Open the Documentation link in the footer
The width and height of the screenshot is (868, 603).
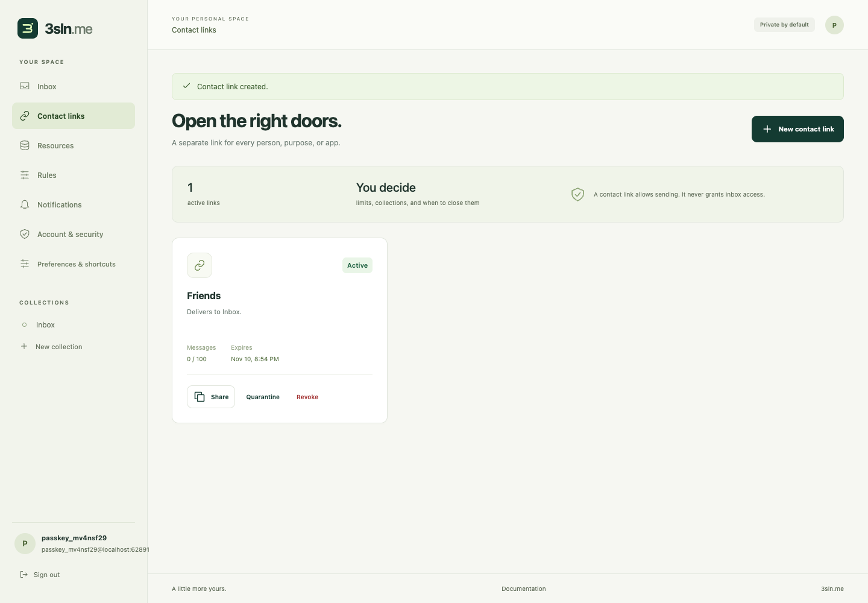[x=524, y=589]
